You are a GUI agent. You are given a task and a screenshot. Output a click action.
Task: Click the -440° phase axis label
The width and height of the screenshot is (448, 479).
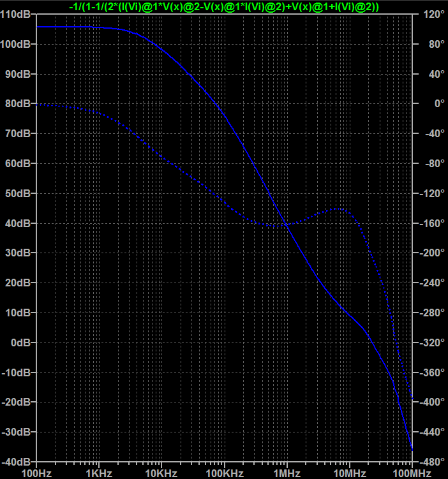pyautogui.click(x=432, y=432)
